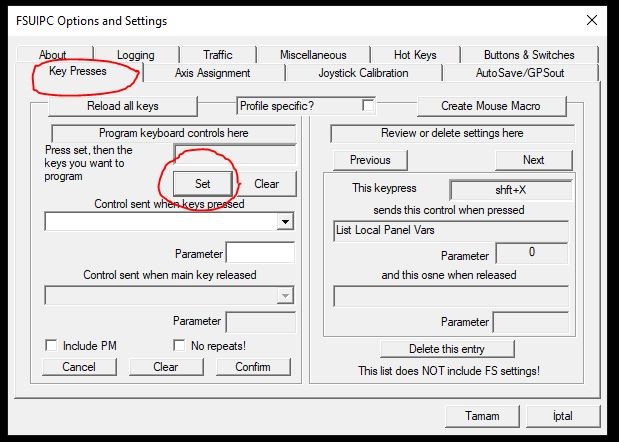Click the 'when released' control field
This screenshot has width=619, height=442.
pos(451,296)
